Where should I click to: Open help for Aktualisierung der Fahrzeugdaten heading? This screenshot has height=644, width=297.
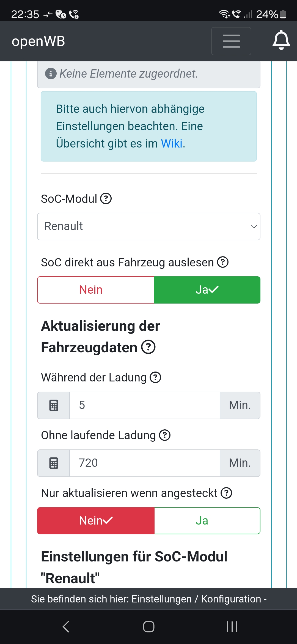click(x=148, y=347)
